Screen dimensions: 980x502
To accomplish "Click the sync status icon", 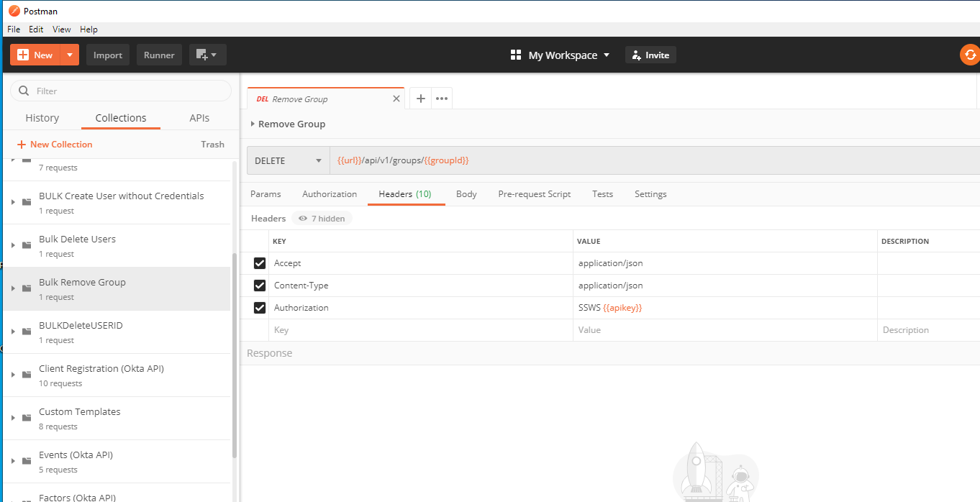I will (970, 55).
